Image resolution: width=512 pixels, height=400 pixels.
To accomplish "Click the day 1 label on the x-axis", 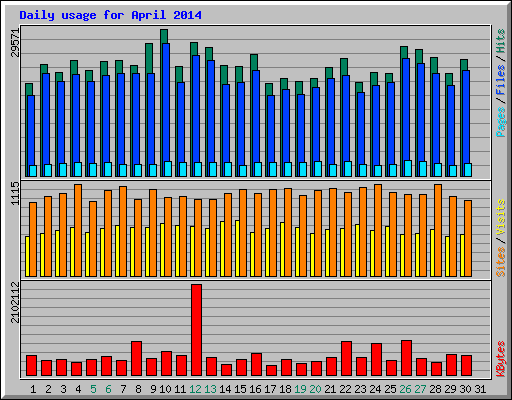I will tap(33, 389).
